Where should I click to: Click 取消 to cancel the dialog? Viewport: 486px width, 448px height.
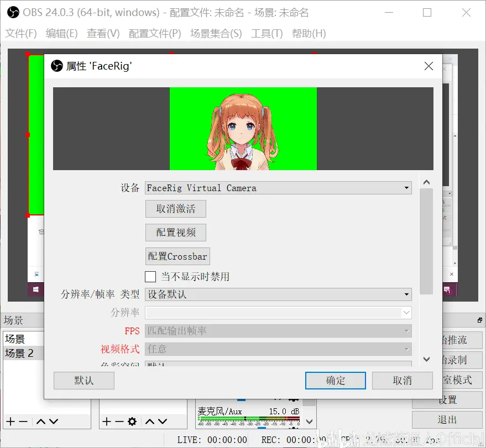[403, 381]
